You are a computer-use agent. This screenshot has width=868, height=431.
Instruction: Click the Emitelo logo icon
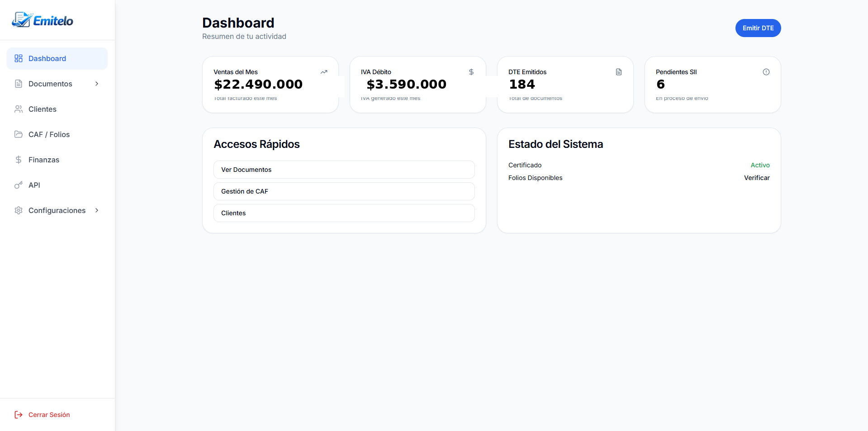[22, 19]
